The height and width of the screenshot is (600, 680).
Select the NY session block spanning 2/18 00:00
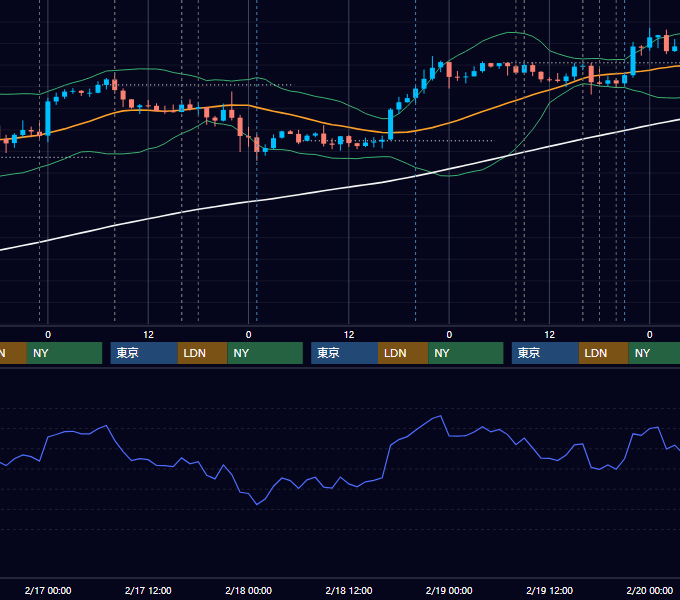click(x=265, y=353)
